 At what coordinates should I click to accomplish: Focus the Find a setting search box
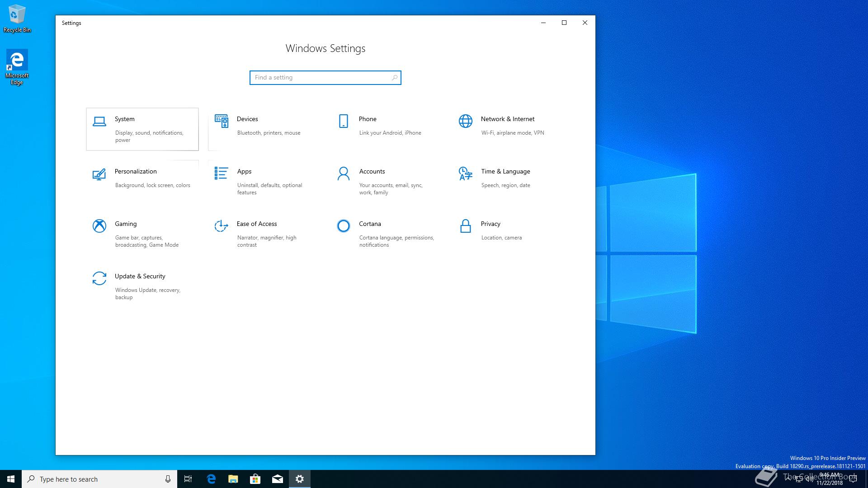coord(325,78)
